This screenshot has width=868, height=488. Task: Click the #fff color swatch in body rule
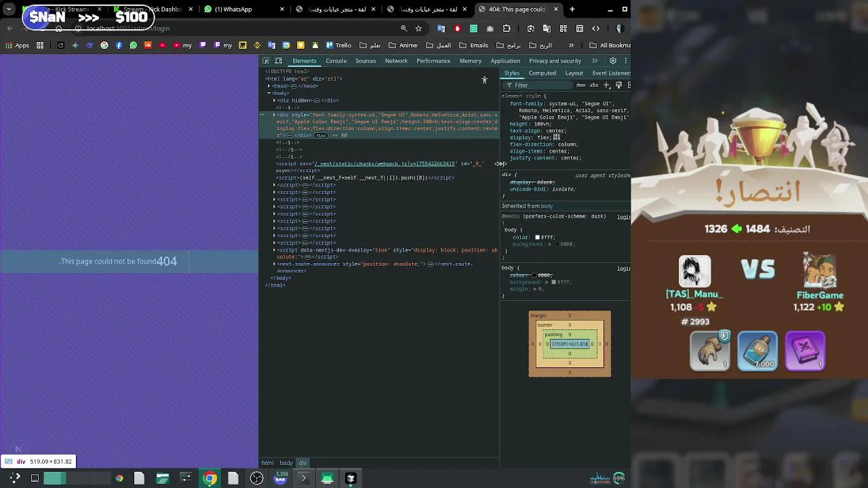[537, 237]
